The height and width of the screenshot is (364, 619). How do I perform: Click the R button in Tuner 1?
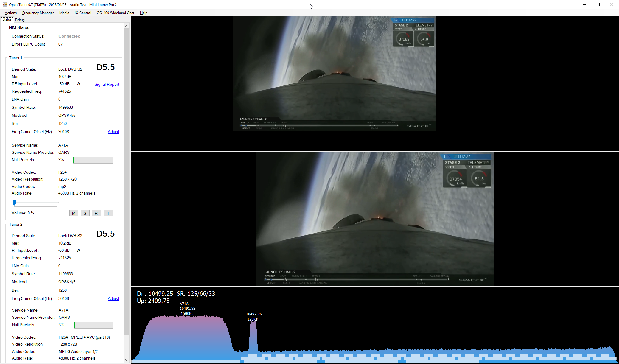(x=96, y=213)
